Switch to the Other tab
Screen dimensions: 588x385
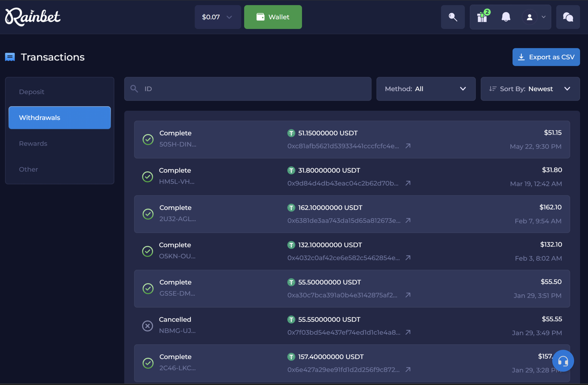click(60, 169)
